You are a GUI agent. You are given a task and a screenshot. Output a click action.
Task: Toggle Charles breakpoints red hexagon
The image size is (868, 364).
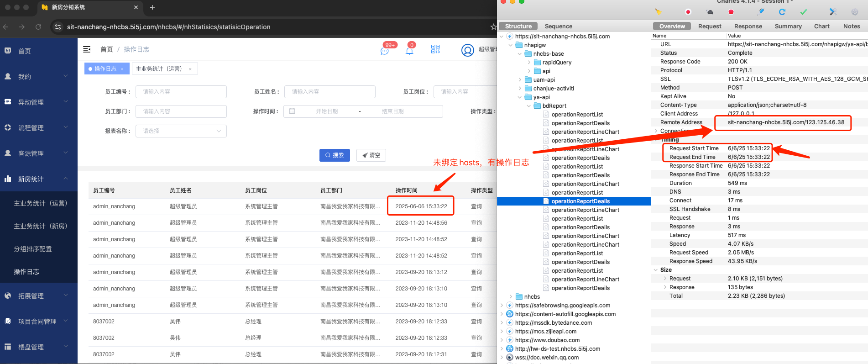(731, 12)
